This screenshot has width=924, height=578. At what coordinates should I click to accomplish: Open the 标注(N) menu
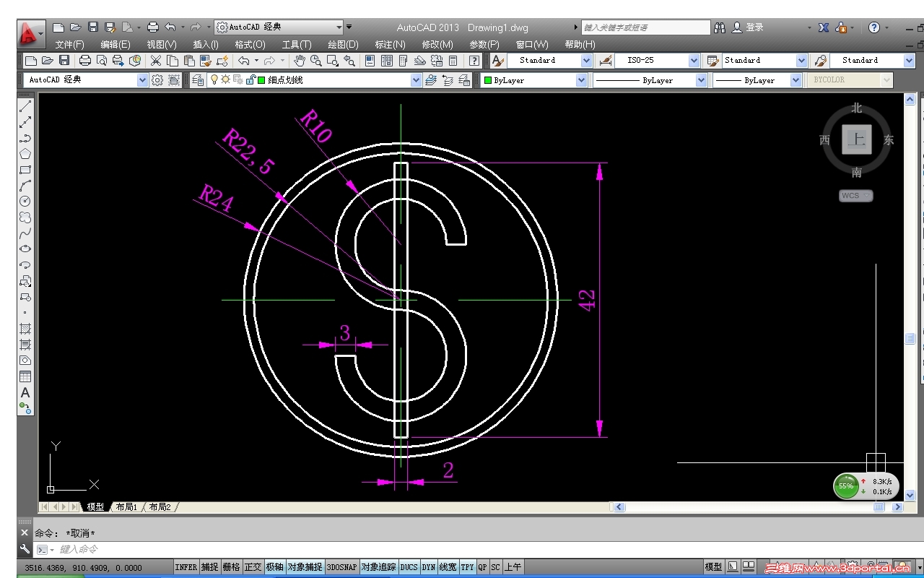pos(390,45)
